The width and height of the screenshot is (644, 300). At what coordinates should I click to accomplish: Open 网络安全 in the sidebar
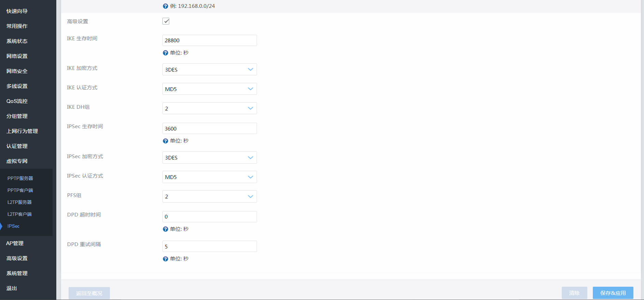(17, 71)
